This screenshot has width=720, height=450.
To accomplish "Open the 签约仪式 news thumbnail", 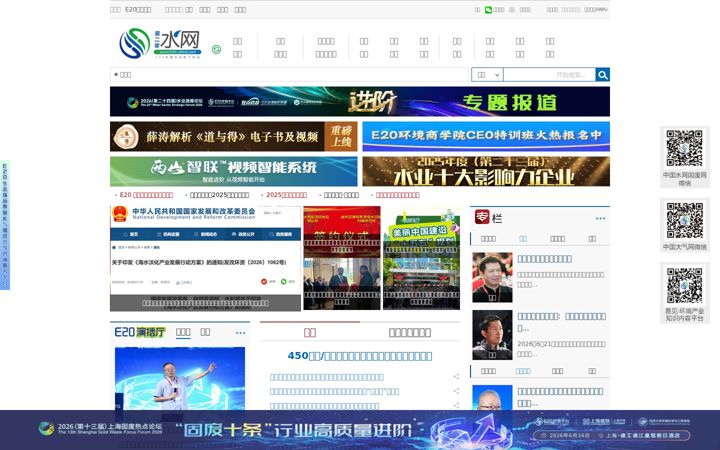I will click(x=342, y=232).
